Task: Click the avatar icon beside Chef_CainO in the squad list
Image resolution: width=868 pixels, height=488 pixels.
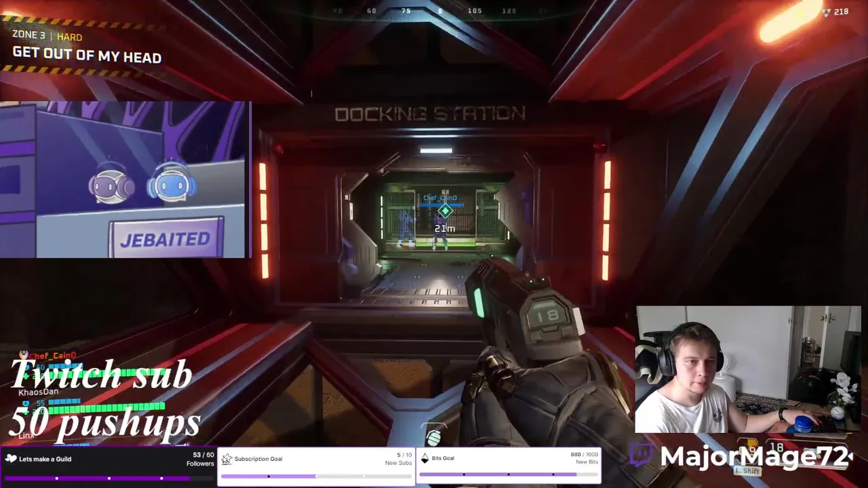Action: (x=24, y=355)
